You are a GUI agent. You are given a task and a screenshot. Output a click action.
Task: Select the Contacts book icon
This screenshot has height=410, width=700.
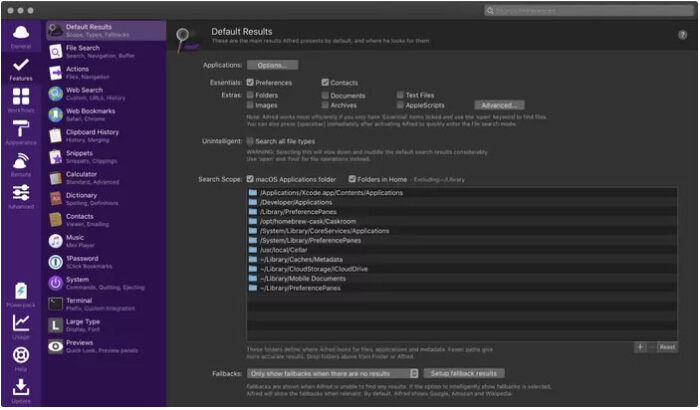55,220
